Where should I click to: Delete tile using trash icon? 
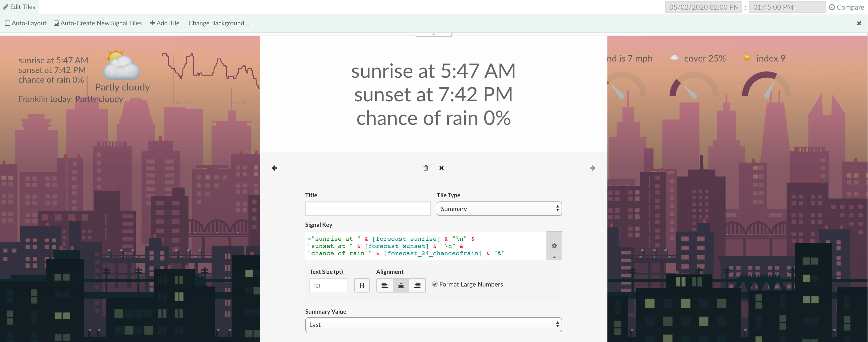pos(426,168)
